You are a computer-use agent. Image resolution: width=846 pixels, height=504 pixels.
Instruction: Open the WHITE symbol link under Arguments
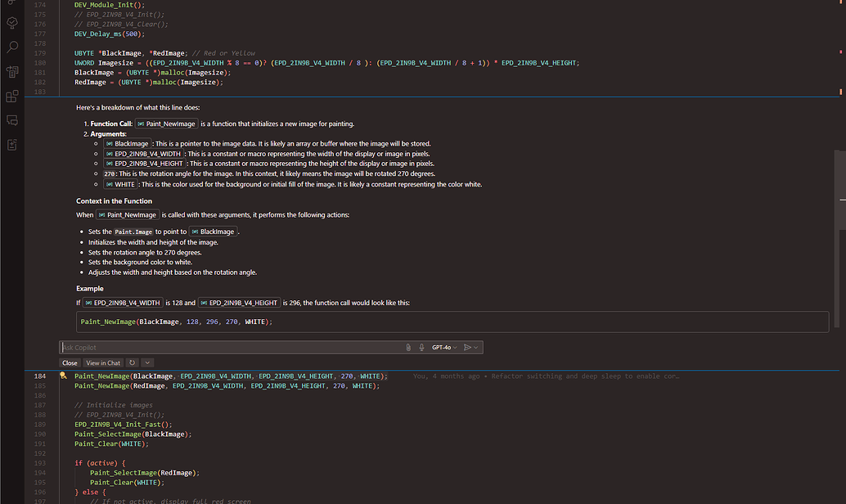tap(120, 184)
